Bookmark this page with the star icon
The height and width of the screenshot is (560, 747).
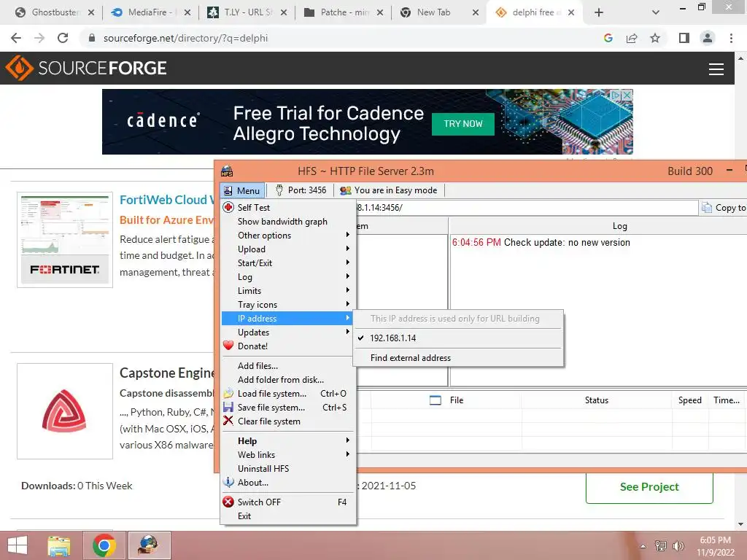point(655,38)
